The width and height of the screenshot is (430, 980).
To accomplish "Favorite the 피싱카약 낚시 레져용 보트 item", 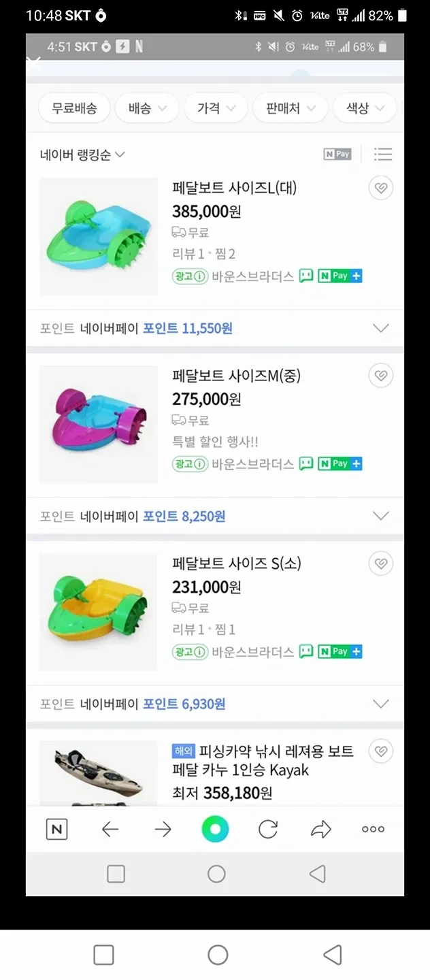I will coord(380,751).
